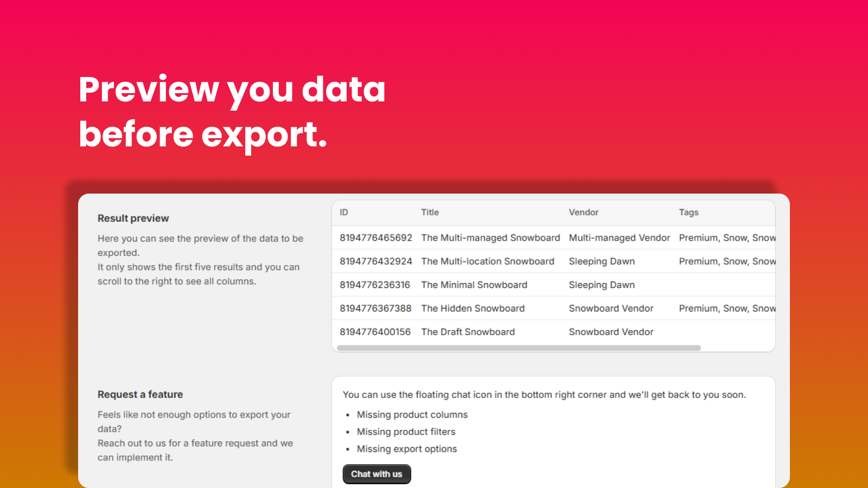
Task: Click ID cell 8194776432924
Action: pyautogui.click(x=376, y=261)
